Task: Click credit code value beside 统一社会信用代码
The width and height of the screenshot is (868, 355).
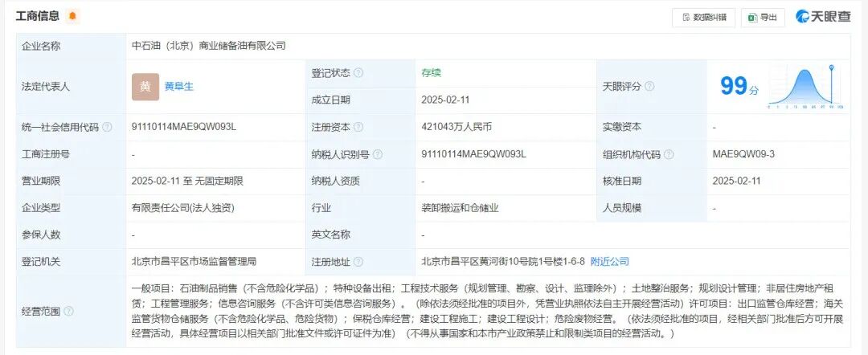Action: [184, 127]
